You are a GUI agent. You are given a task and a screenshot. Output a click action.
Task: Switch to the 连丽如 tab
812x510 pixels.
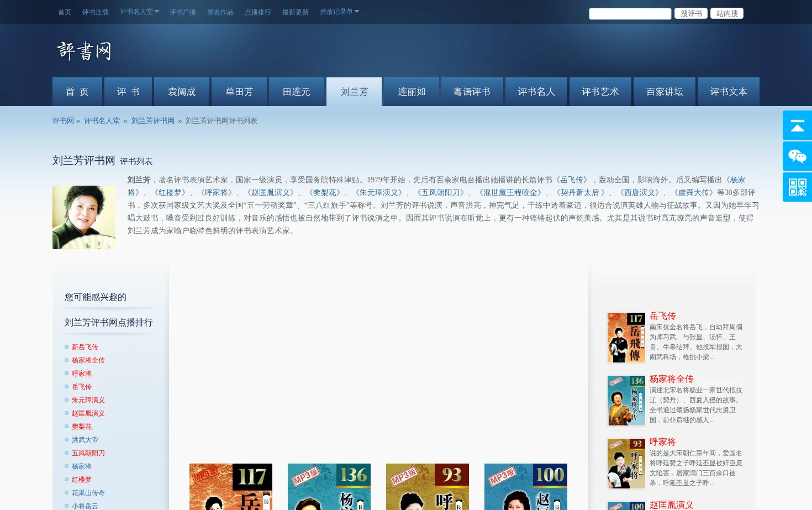click(x=412, y=92)
